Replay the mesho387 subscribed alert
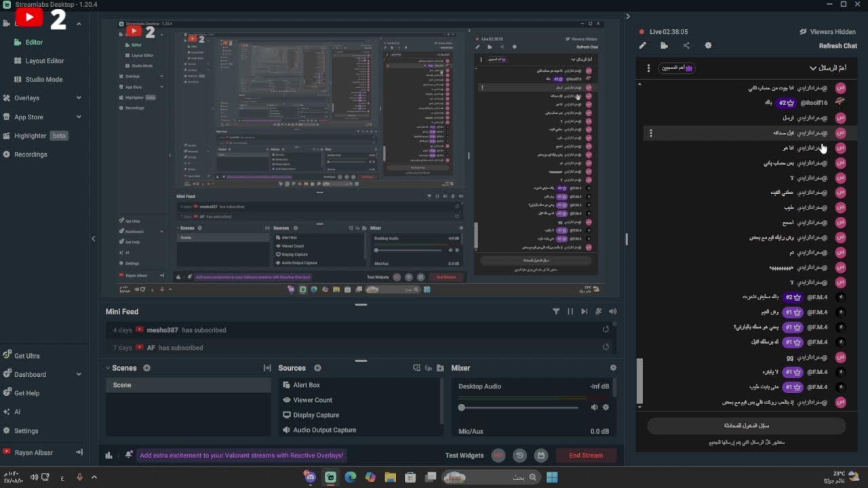868x488 pixels. click(606, 329)
